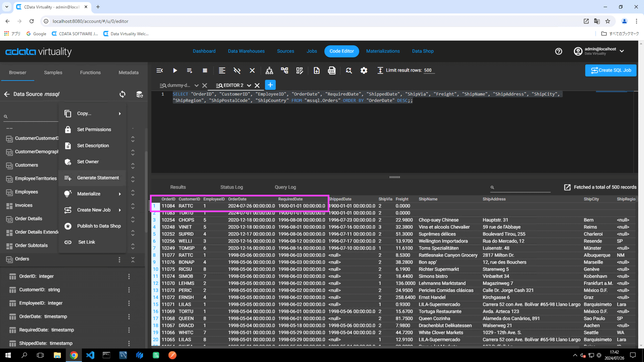
Task: Switch to the Query Log tab
Action: pyautogui.click(x=285, y=187)
